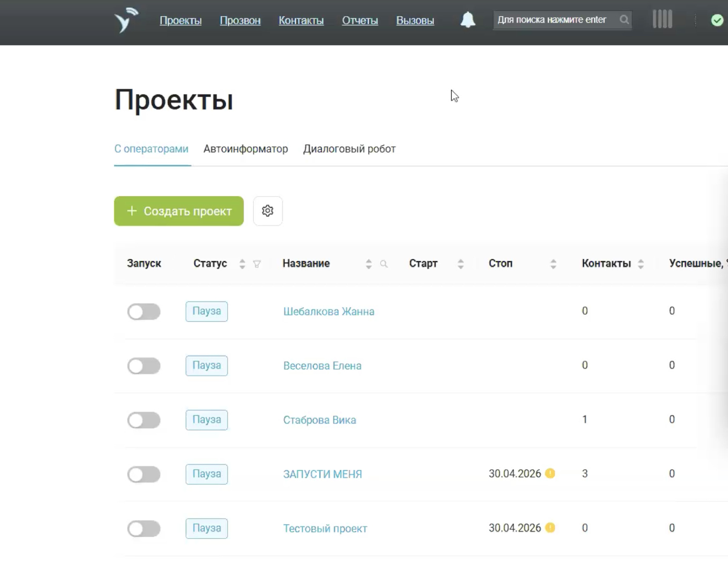Image resolution: width=728 pixels, height=562 pixels.
Task: Click the green checkmark status icon
Action: (x=717, y=20)
